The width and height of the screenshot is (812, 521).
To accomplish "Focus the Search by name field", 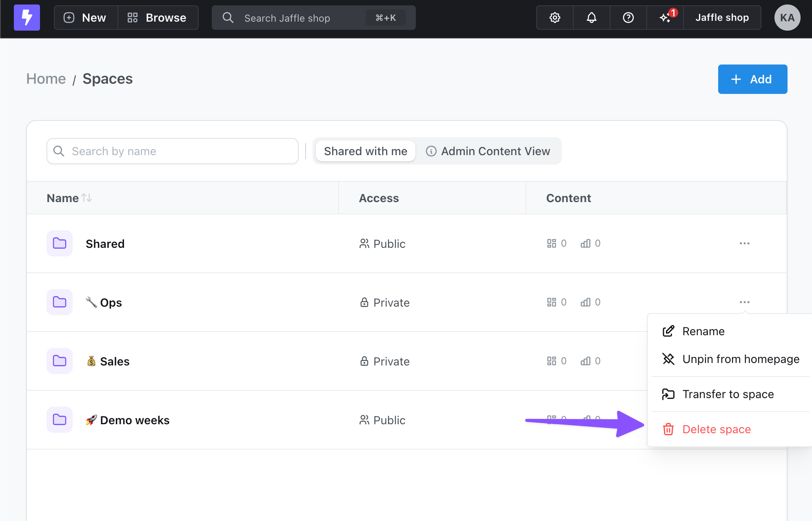I will point(172,151).
